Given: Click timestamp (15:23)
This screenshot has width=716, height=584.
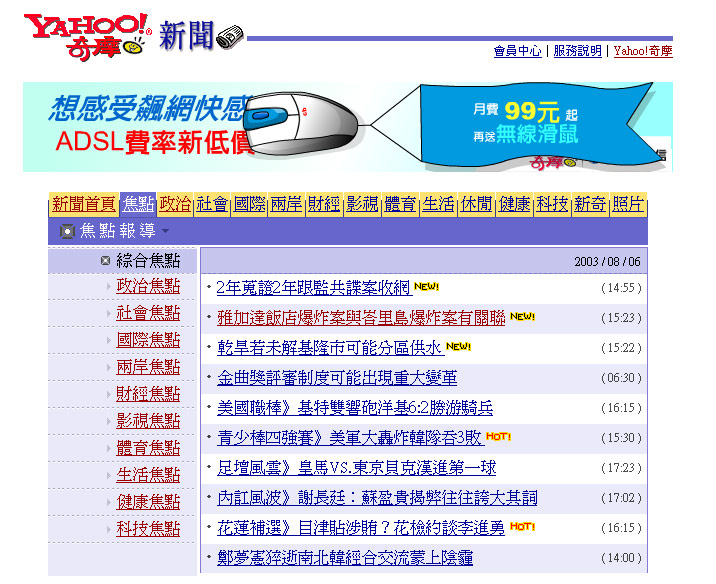Looking at the screenshot, I should (x=621, y=318).
